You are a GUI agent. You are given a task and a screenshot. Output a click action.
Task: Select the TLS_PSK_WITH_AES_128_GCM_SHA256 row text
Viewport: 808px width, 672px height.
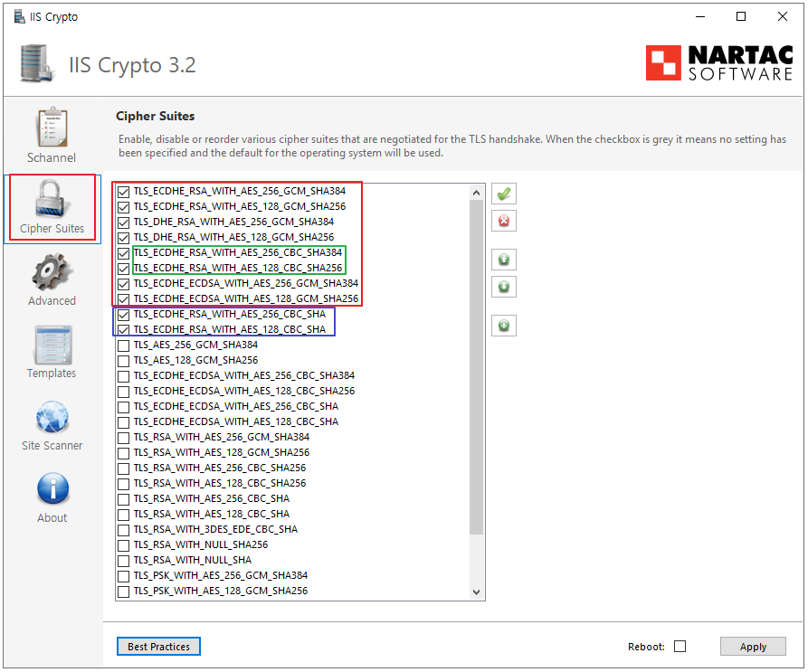(221, 592)
